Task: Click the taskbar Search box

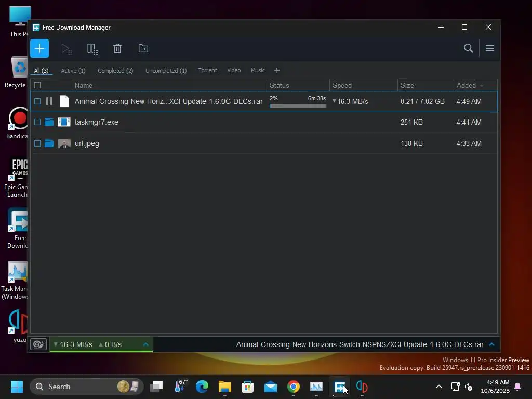Action: point(87,387)
